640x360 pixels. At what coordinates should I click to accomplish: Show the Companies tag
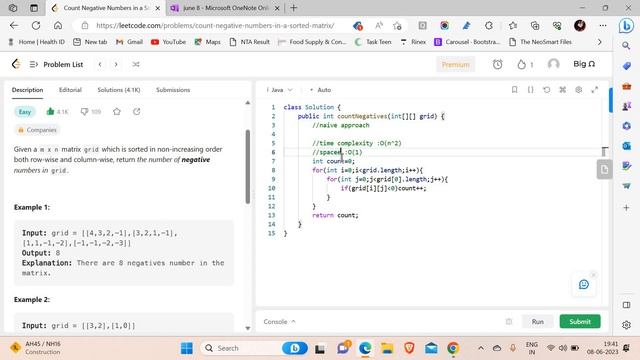coord(37,130)
